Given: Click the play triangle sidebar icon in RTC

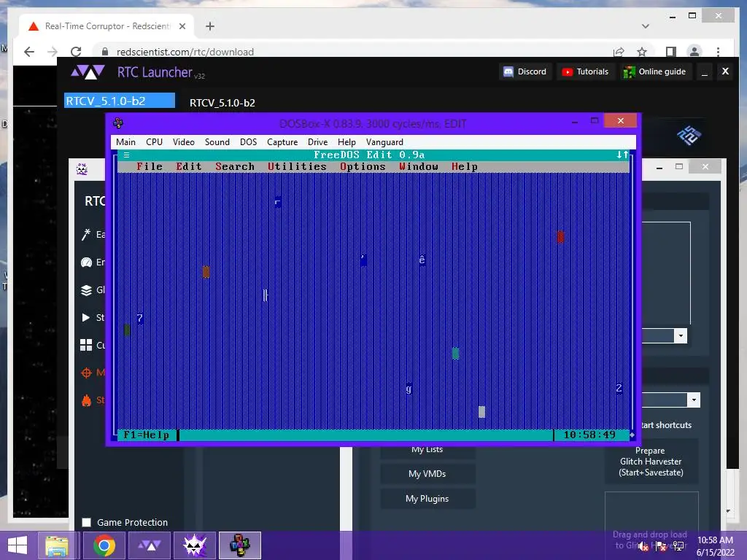Looking at the screenshot, I should [86, 318].
